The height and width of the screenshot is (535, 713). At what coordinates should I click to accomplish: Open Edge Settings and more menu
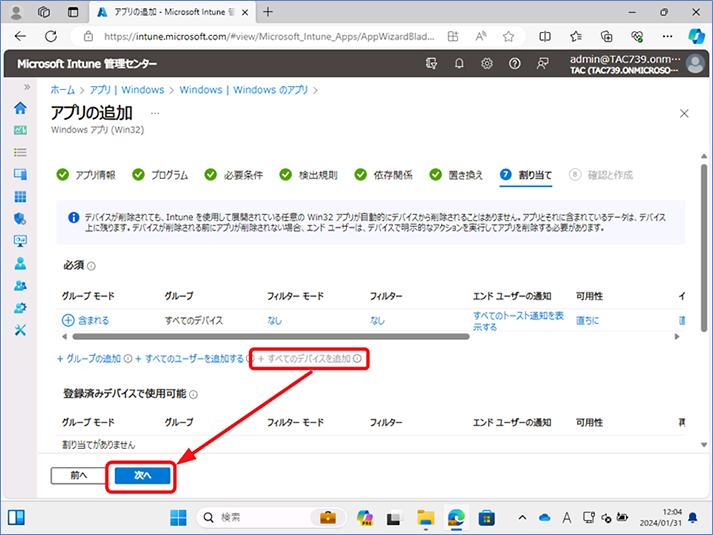[667, 36]
